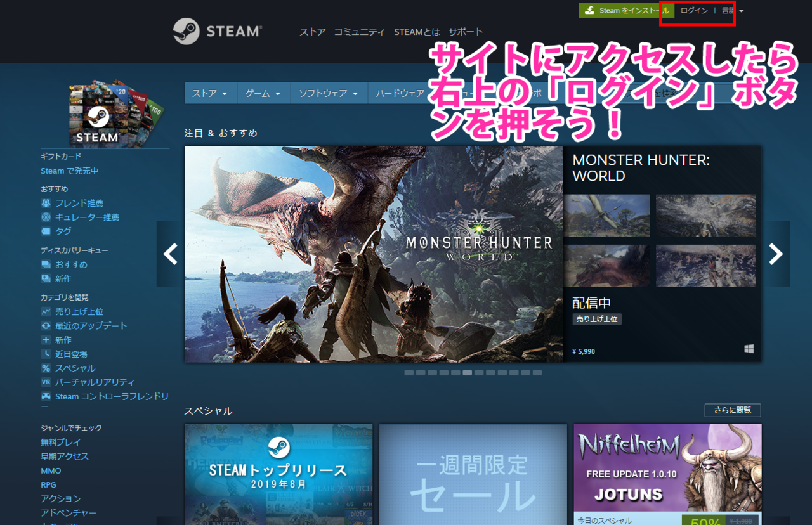Open スペシャル percent icon link
The height and width of the screenshot is (525, 812).
(68, 368)
